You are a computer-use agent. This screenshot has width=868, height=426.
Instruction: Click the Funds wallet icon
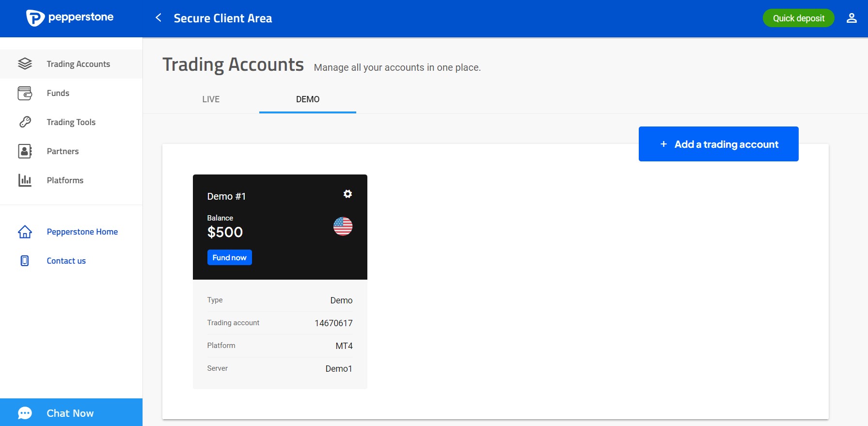pos(25,93)
